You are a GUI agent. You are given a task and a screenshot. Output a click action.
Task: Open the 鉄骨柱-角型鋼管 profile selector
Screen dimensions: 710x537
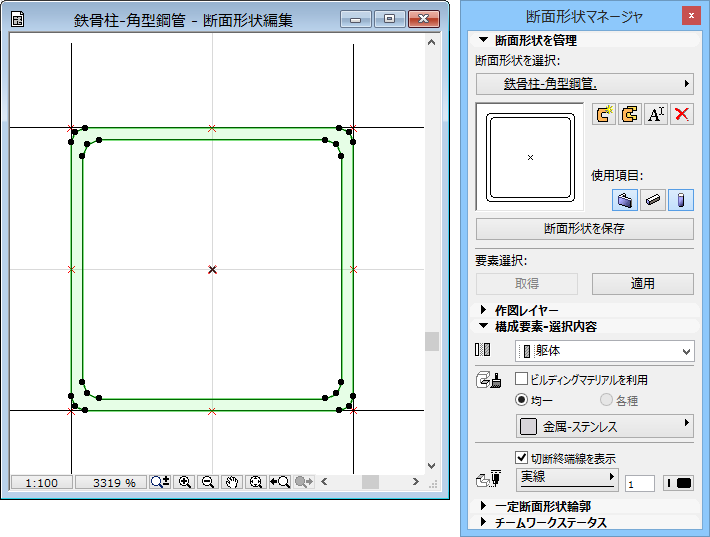tap(585, 84)
